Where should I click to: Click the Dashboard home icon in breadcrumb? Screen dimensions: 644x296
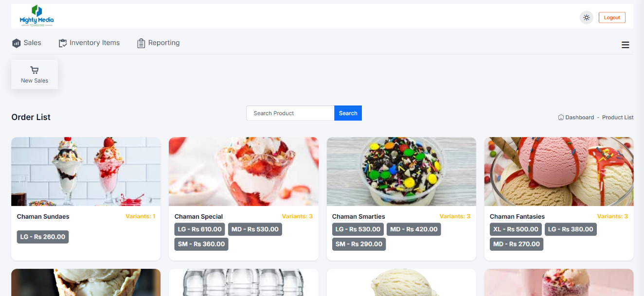(x=561, y=117)
